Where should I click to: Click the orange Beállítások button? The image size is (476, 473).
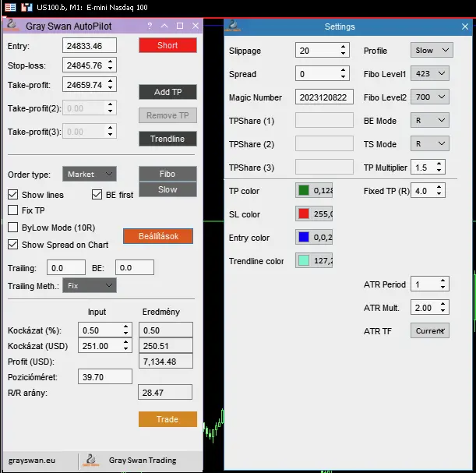158,236
